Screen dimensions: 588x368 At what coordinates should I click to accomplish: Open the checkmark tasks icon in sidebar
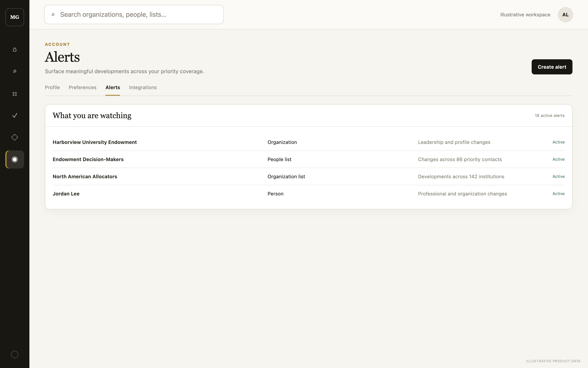coord(14,115)
